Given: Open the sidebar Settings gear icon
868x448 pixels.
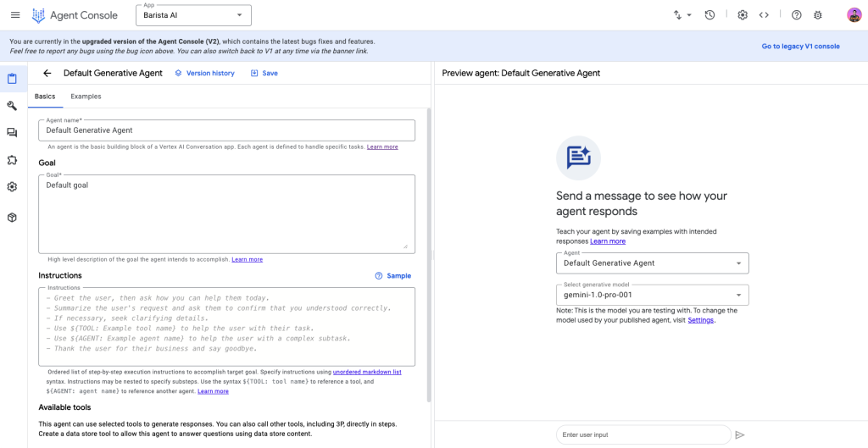Looking at the screenshot, I should (x=12, y=187).
